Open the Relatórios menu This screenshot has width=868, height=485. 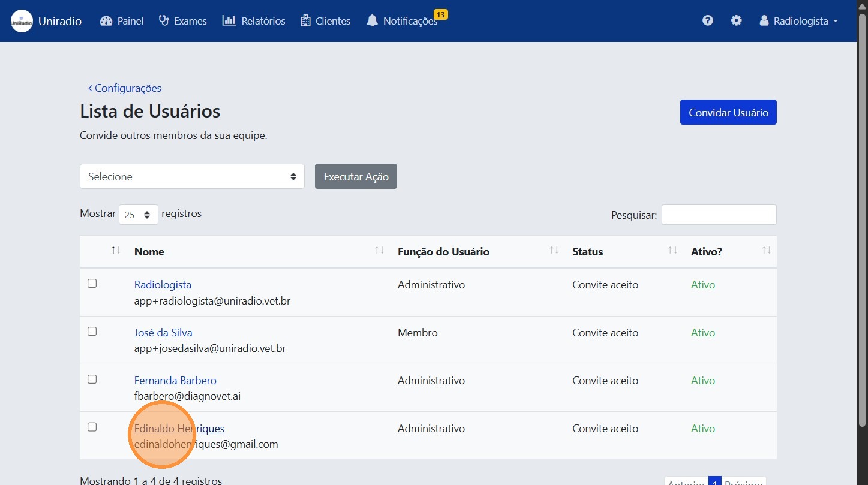pos(254,21)
